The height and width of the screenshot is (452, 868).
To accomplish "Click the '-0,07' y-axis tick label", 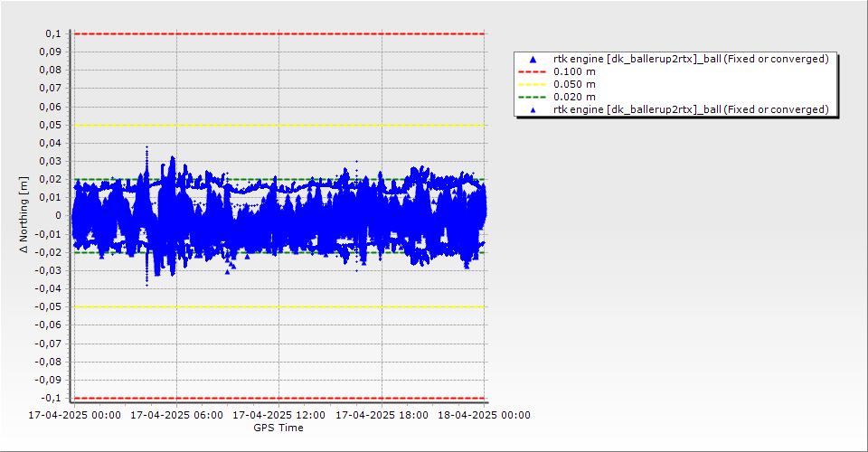I will tap(48, 344).
